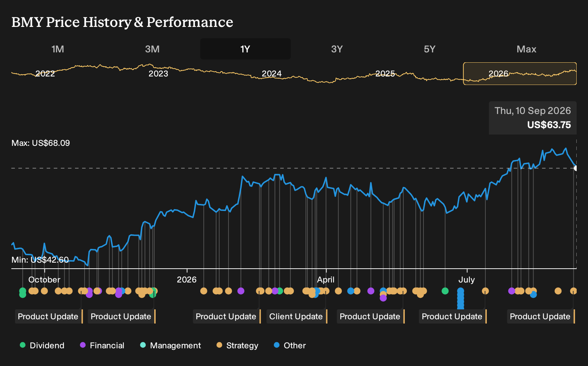Click the white current-price point on the line

(x=576, y=168)
